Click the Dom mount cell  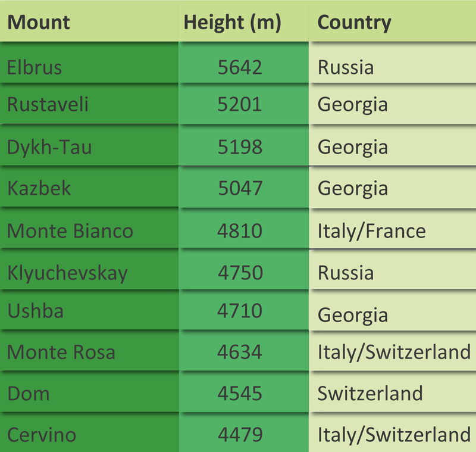coord(28,394)
